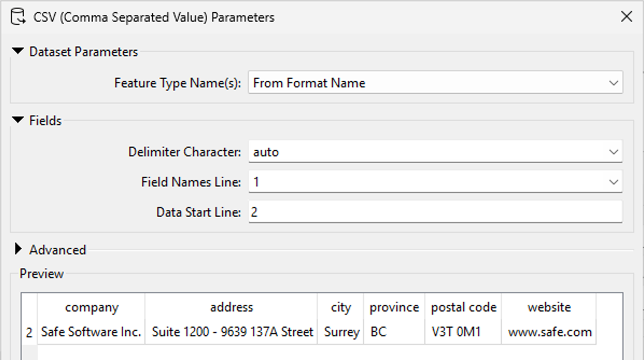Select the province cell showing BC
The height and width of the screenshot is (360, 644).
tap(394, 332)
